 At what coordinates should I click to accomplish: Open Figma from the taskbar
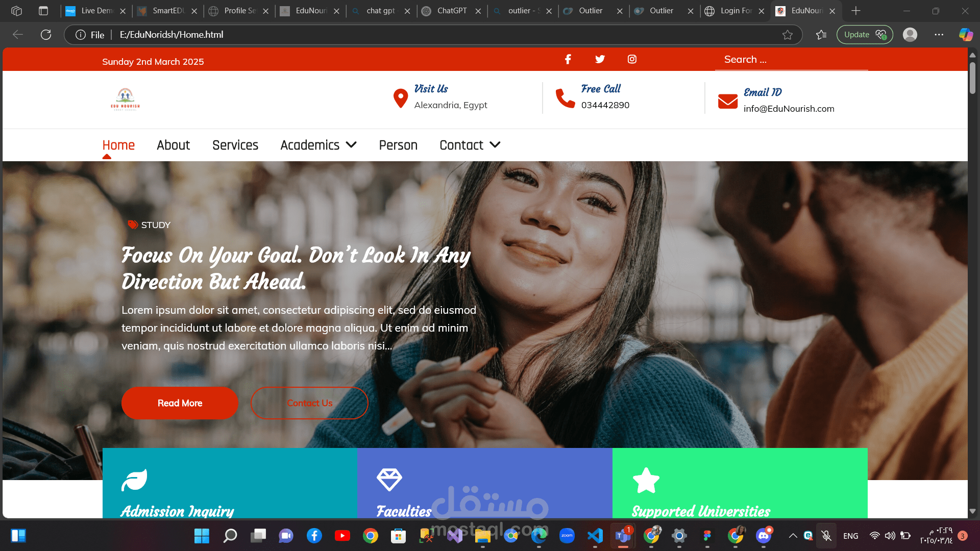(x=707, y=536)
